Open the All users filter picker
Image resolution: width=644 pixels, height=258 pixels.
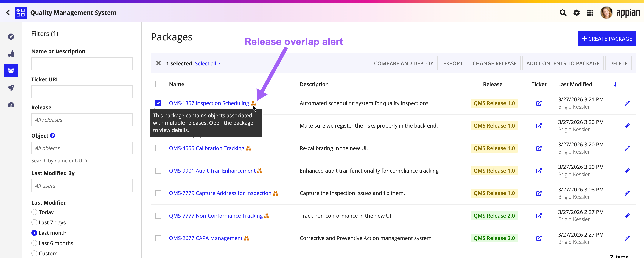82,186
